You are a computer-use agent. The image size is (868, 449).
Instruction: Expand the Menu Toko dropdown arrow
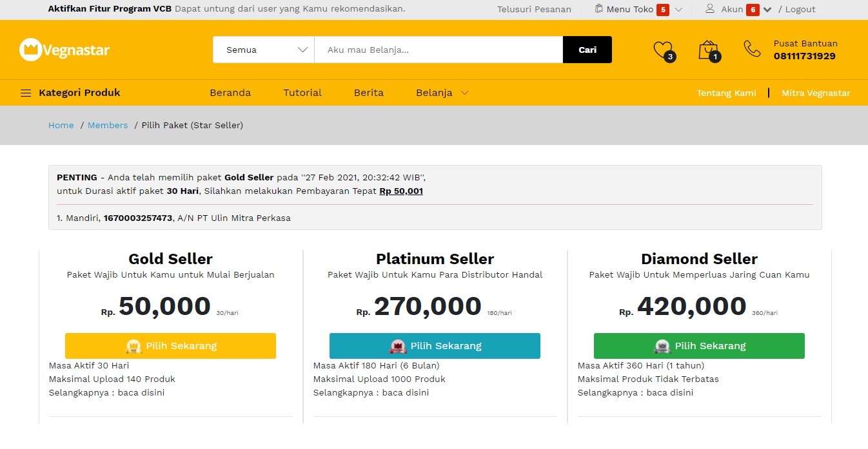(678, 10)
